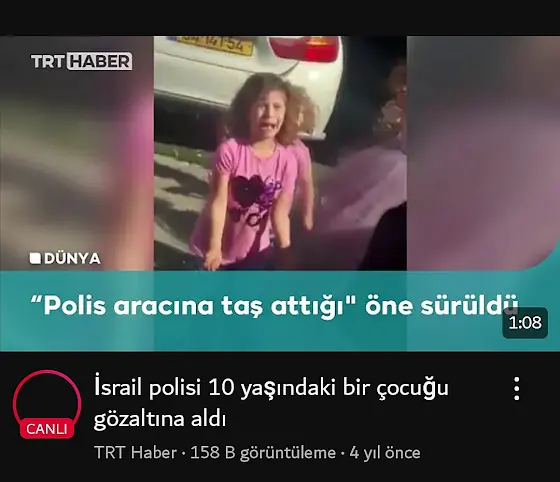Click the 'Polis aracına taş attığı' headline caption
560x482 pixels.
coord(189,306)
